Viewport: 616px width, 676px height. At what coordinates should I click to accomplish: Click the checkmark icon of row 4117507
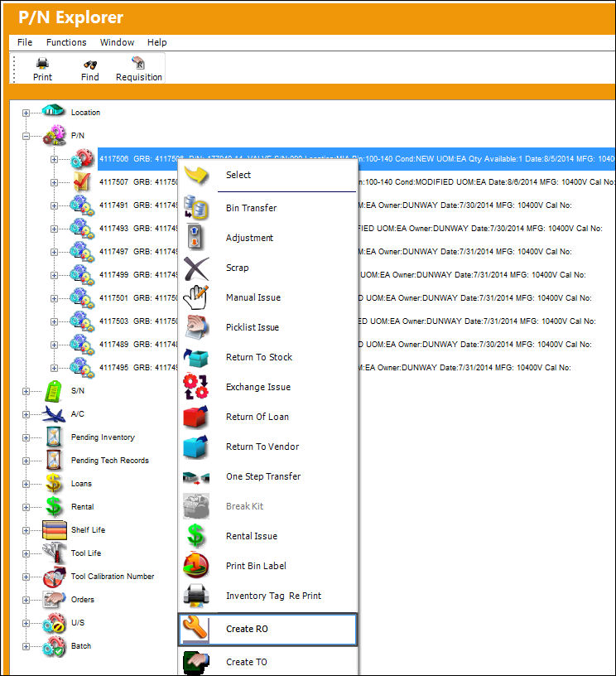pyautogui.click(x=82, y=181)
